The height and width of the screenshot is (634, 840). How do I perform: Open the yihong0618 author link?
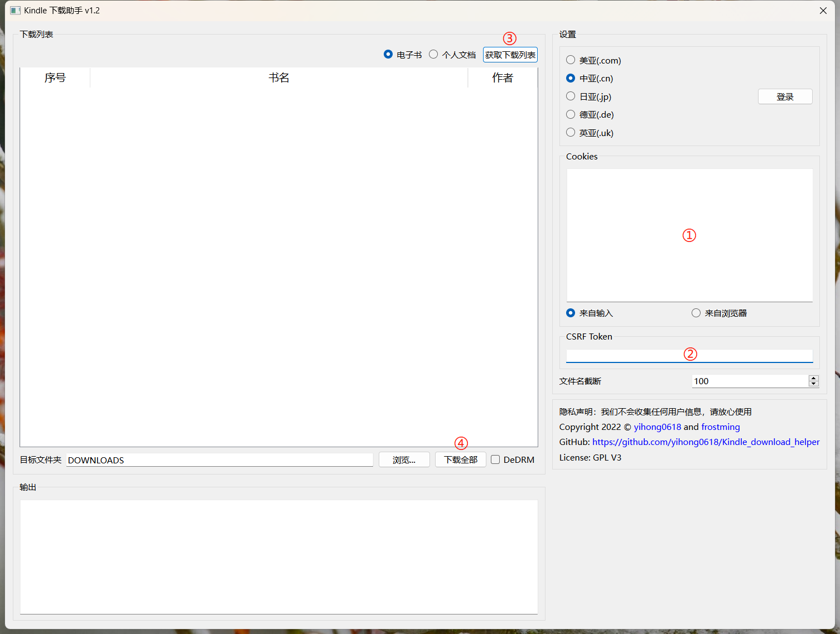(x=657, y=427)
